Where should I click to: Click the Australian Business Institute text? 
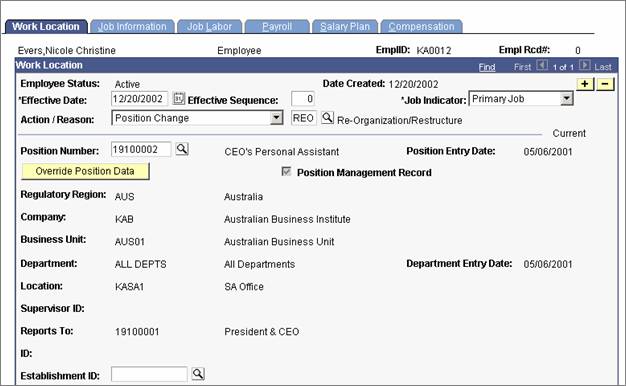click(287, 219)
